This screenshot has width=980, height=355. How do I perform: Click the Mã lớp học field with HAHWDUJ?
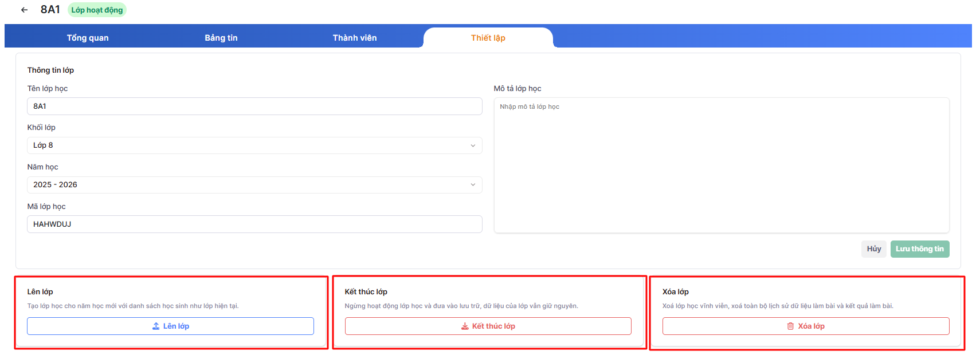click(x=254, y=224)
